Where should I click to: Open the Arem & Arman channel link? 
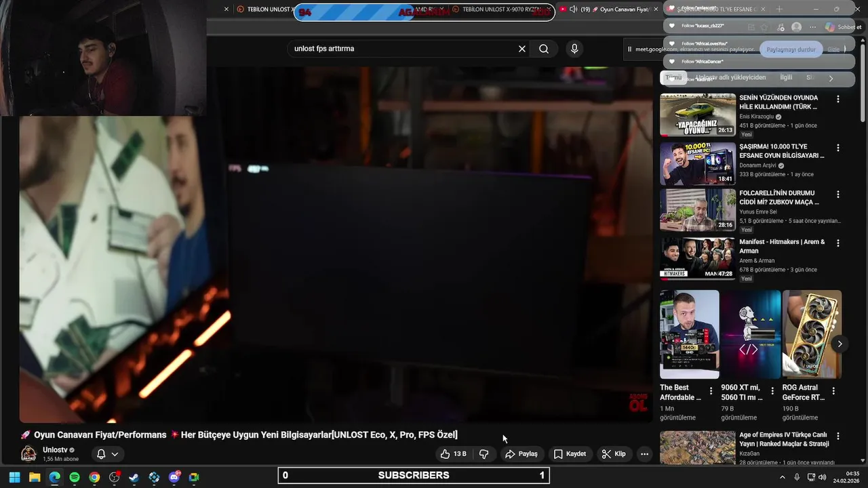757,260
